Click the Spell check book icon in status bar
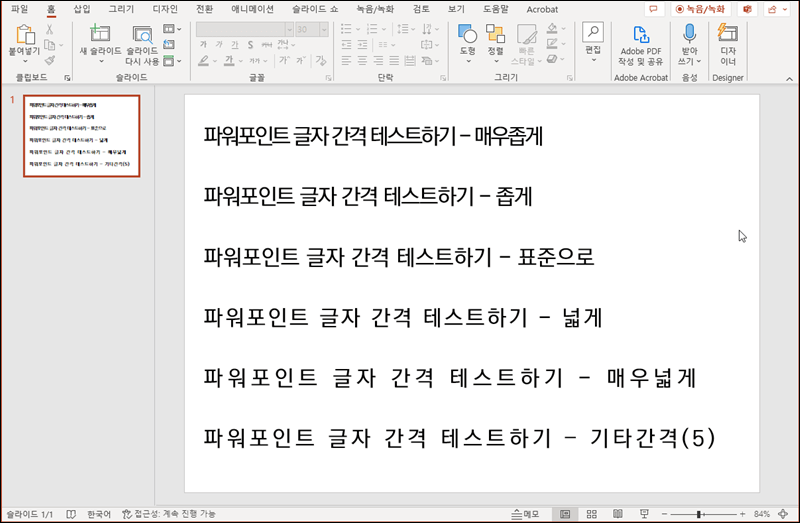 (71, 514)
